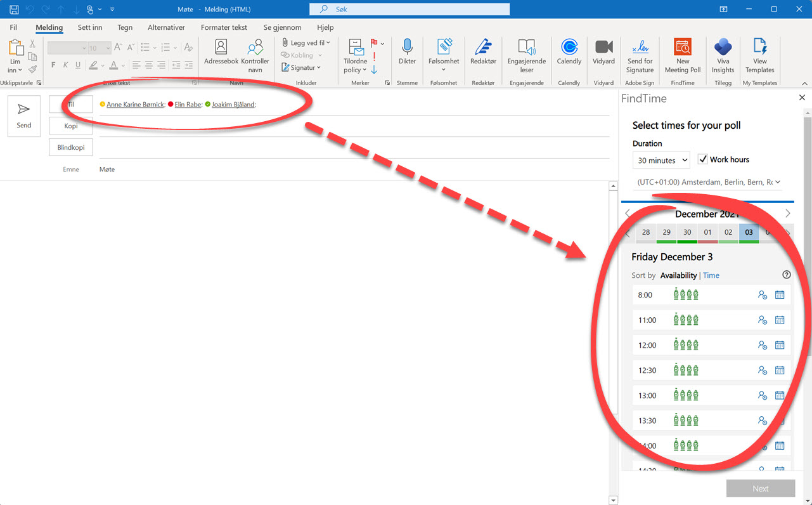Create a New Meeting Poll with FindTime

tap(682, 56)
